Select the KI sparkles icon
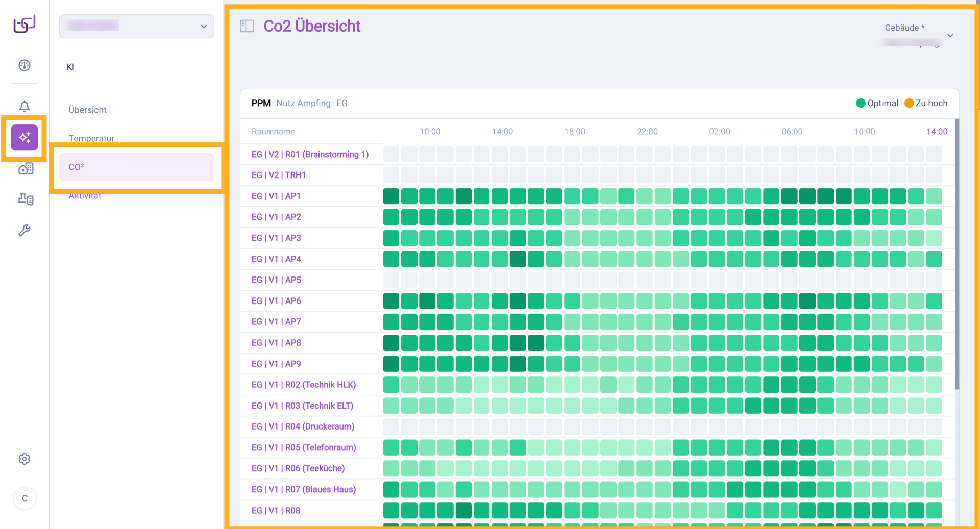The image size is (980, 529). (x=24, y=138)
